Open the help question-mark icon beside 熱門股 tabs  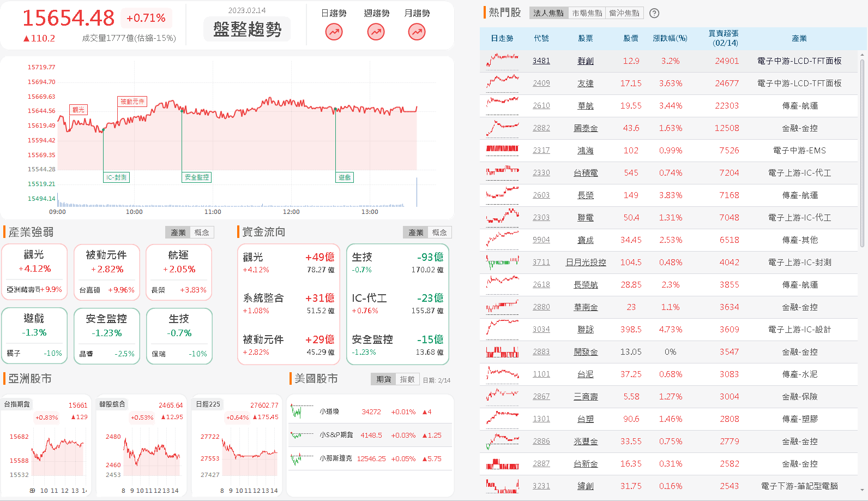(x=655, y=13)
